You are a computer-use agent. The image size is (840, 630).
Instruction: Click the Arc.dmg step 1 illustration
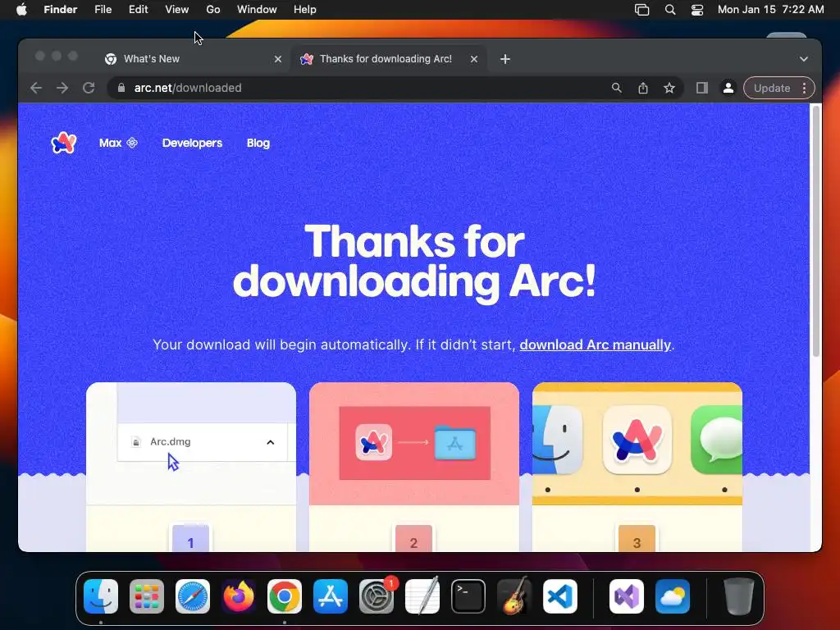[x=190, y=444]
